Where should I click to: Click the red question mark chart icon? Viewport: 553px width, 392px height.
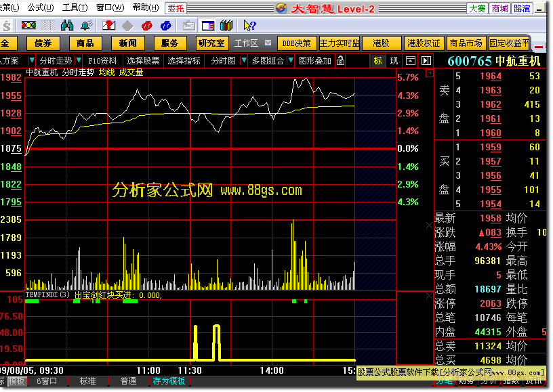click(x=108, y=25)
